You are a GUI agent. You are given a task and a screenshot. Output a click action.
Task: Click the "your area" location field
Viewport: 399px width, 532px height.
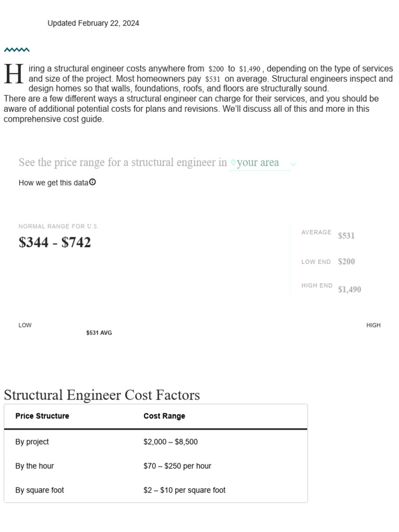pyautogui.click(x=258, y=163)
